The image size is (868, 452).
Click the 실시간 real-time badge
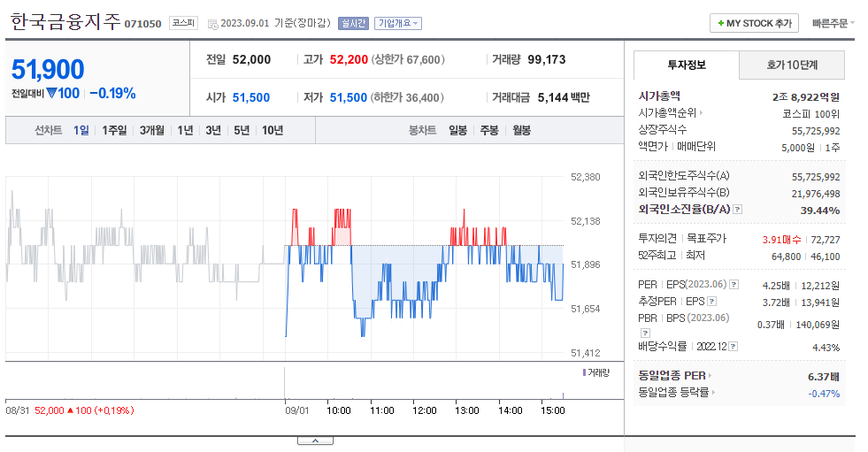click(353, 23)
